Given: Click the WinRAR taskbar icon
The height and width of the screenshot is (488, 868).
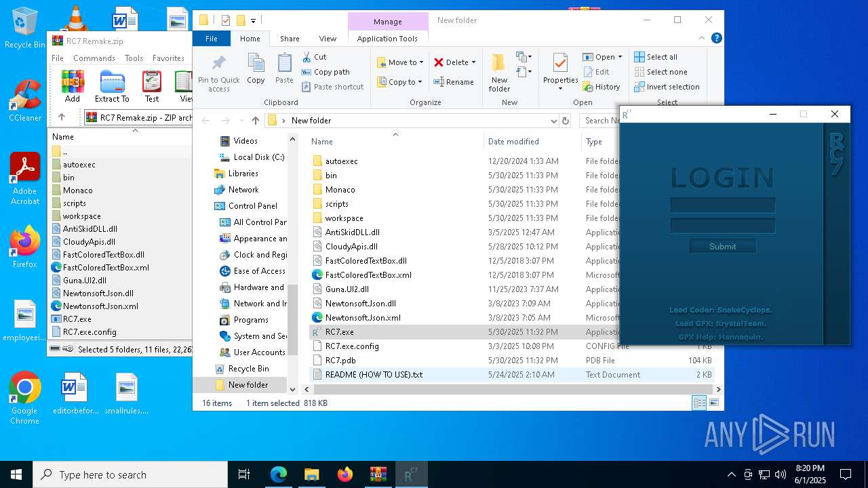Looking at the screenshot, I should point(378,474).
